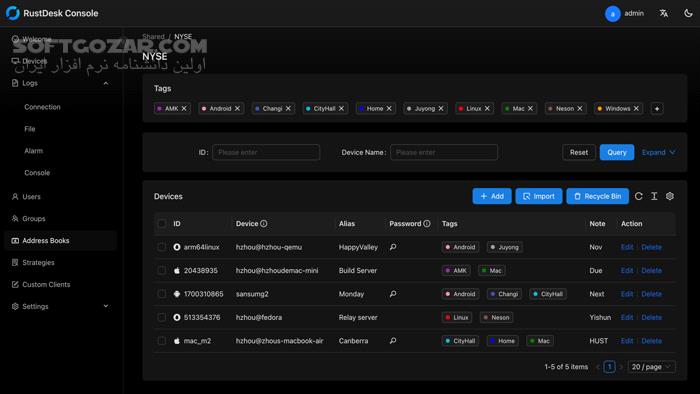Click the Juyong tag in arm64linux row
700x394 pixels.
[504, 247]
